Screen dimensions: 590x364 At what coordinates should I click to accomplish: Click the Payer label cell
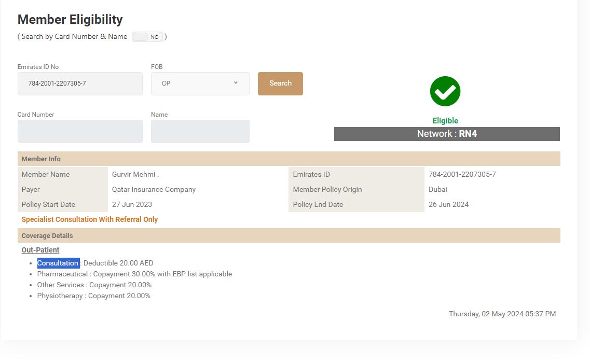(x=63, y=190)
